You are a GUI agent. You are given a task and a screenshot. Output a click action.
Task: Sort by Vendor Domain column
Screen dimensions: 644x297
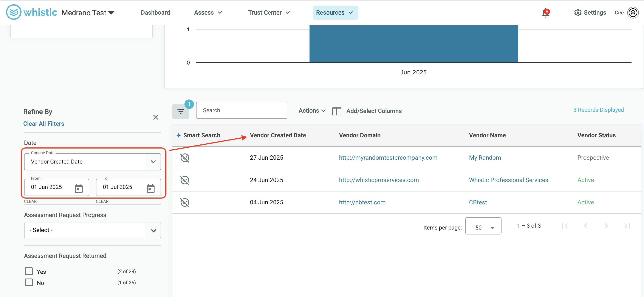pyautogui.click(x=359, y=135)
